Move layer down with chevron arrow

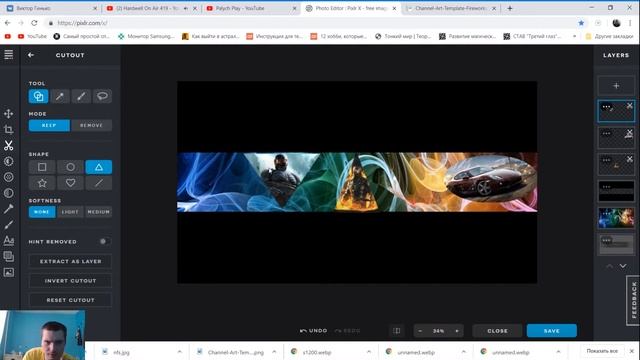coord(623,266)
